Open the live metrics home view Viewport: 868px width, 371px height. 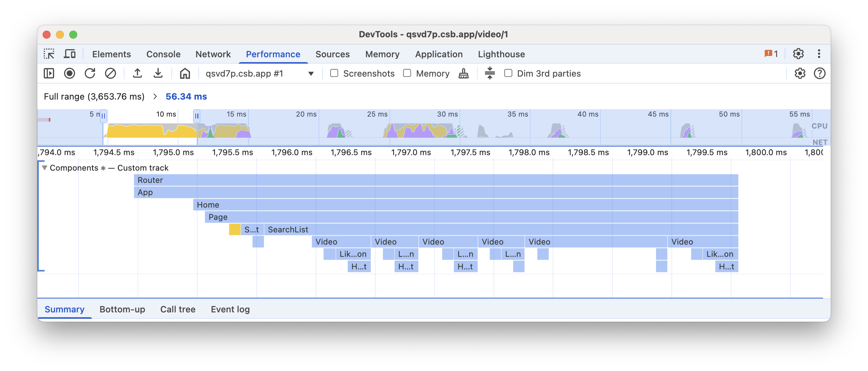185,74
